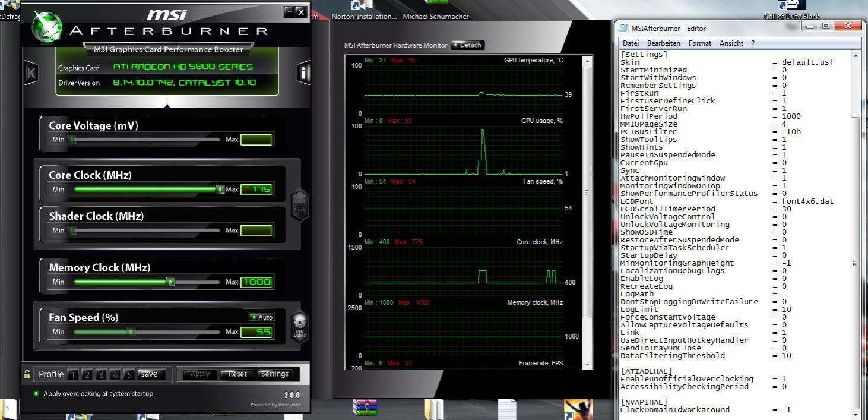Click the Editor window notepad icon
This screenshot has width=868, height=420.
click(623, 28)
